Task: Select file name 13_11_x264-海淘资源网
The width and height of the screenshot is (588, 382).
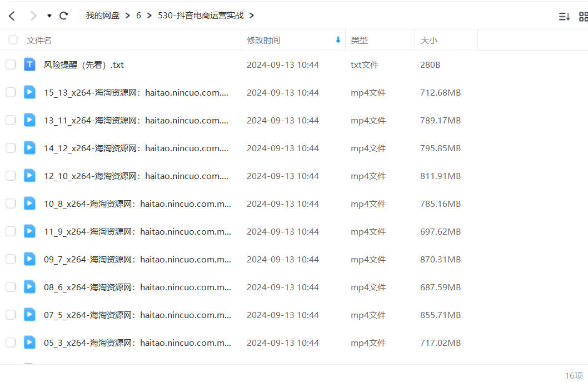Action: click(136, 121)
